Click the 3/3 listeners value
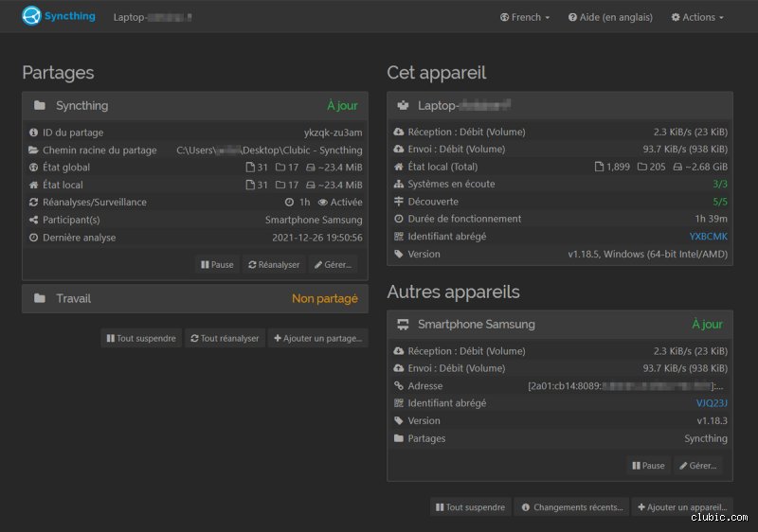 720,184
